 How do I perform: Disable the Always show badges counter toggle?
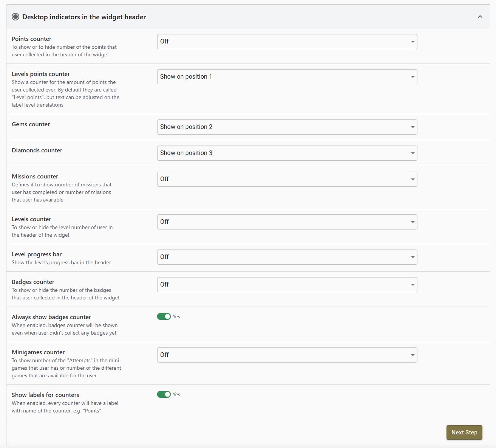point(164,316)
